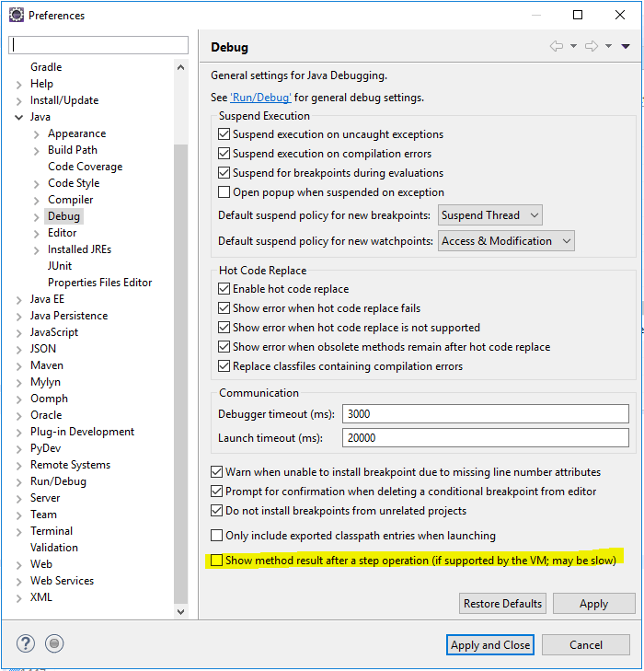Select Java EE in the tree

pos(47,299)
